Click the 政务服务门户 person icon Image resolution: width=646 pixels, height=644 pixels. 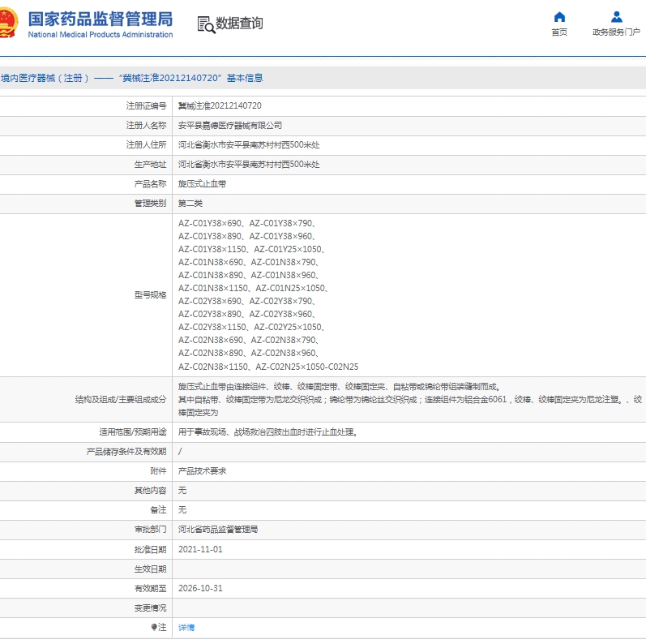tap(616, 17)
